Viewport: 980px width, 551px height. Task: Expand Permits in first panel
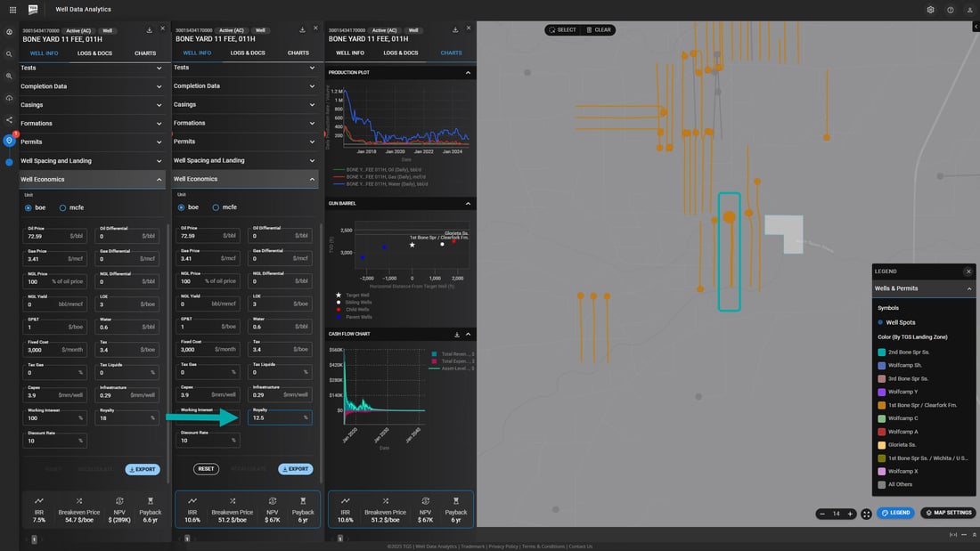[x=92, y=142]
